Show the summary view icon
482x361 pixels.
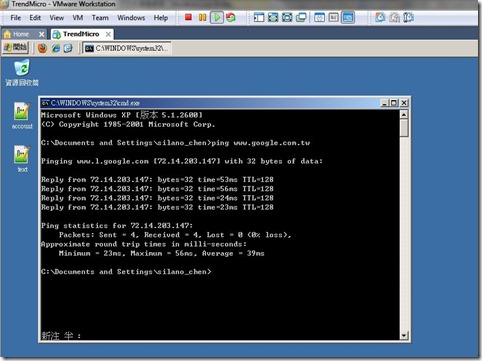coord(319,17)
